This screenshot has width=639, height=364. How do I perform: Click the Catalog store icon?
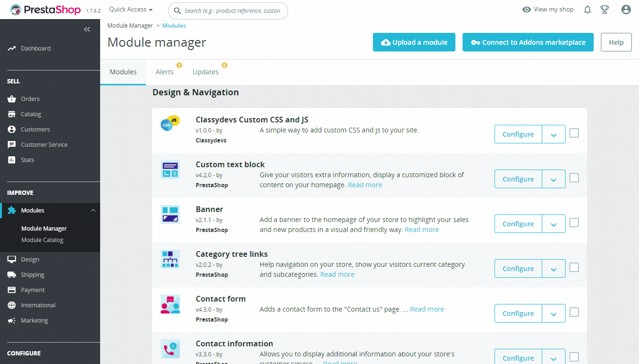(x=11, y=114)
